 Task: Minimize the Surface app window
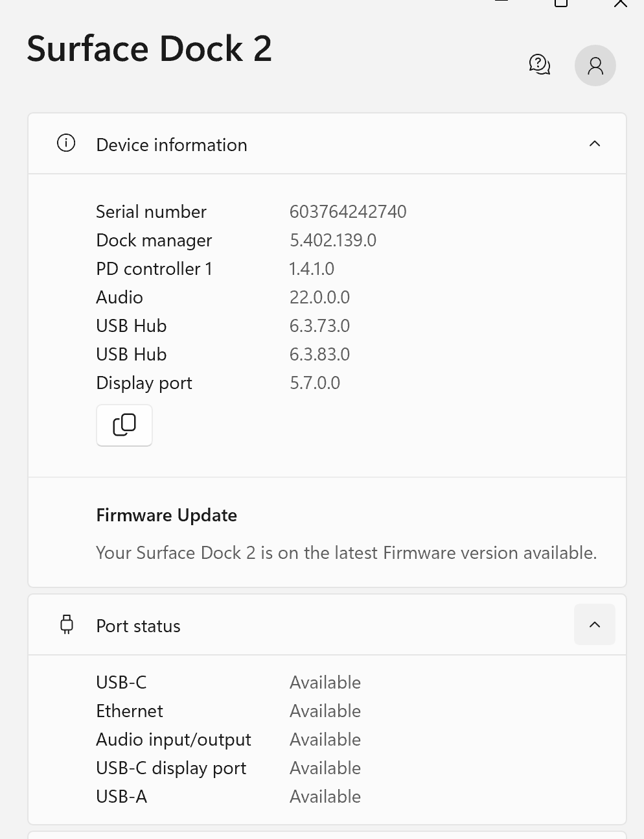coord(501,2)
